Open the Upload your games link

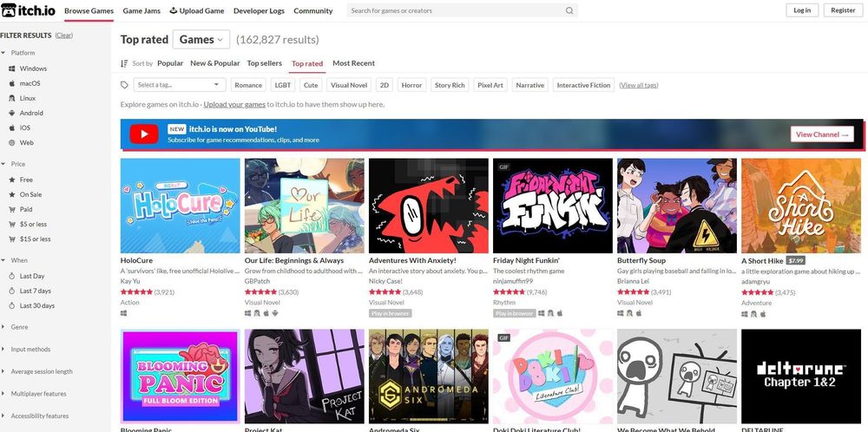point(234,105)
